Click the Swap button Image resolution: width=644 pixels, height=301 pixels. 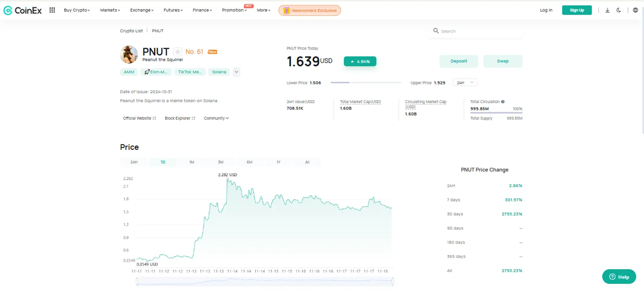503,61
